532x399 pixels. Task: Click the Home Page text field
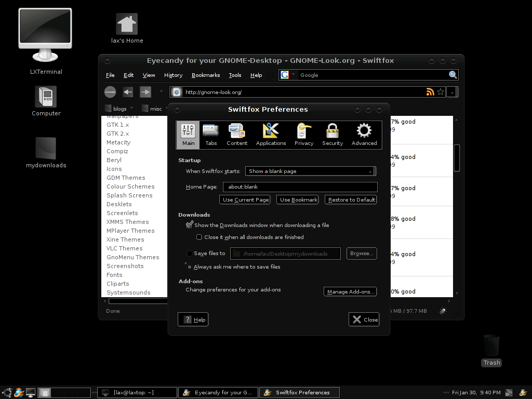[x=300, y=187]
